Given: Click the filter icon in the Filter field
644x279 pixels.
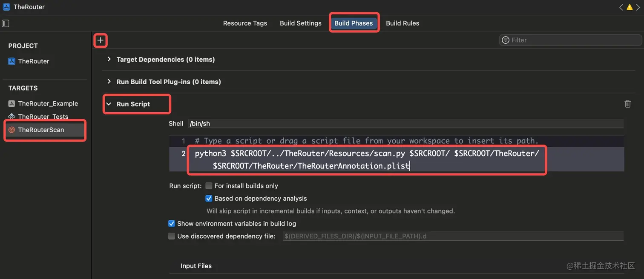Looking at the screenshot, I should tap(506, 40).
